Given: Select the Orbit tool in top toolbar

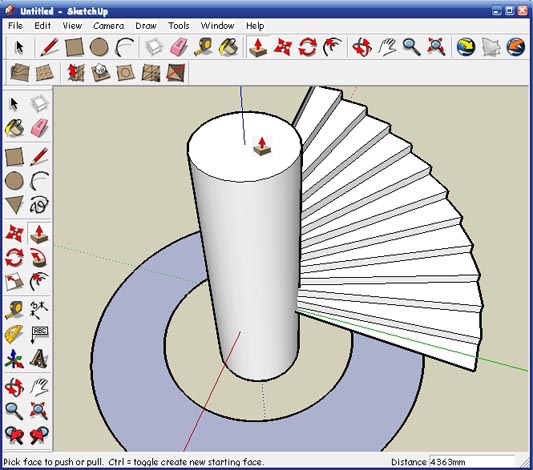Looking at the screenshot, I should click(x=362, y=47).
